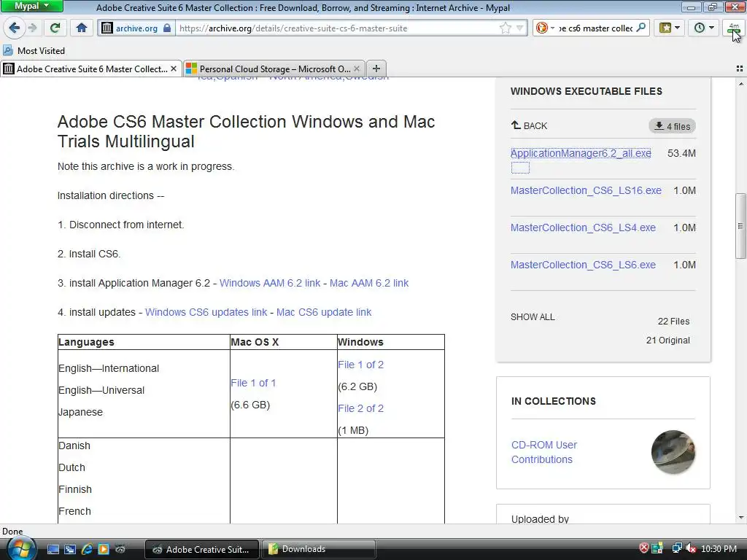Open the Bookmarks toolbar button

665,28
